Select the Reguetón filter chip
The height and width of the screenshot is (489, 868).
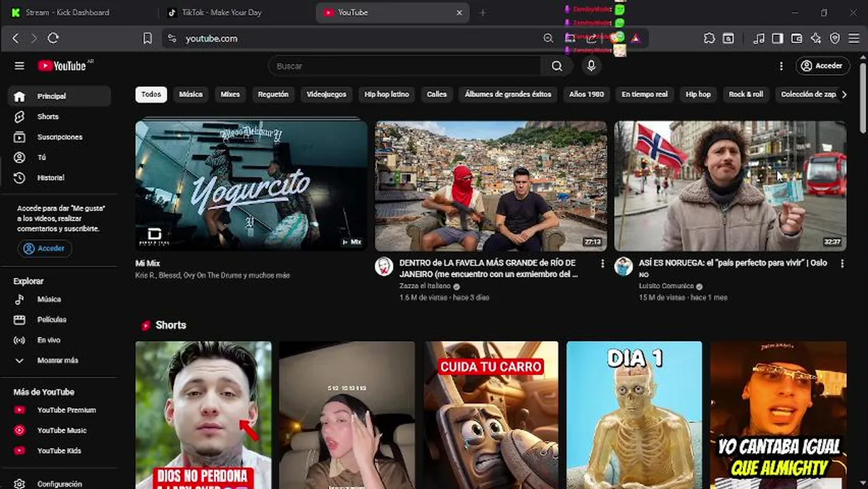[273, 94]
